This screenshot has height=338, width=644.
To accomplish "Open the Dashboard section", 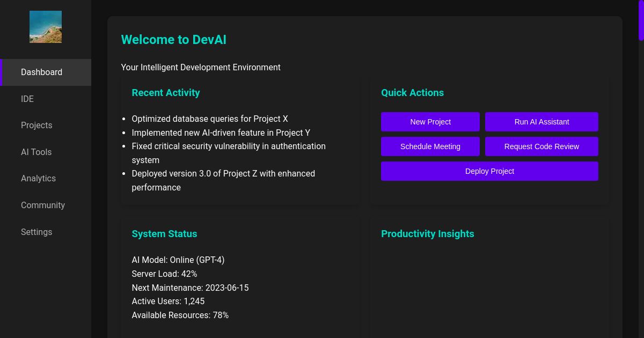I will pyautogui.click(x=41, y=72).
